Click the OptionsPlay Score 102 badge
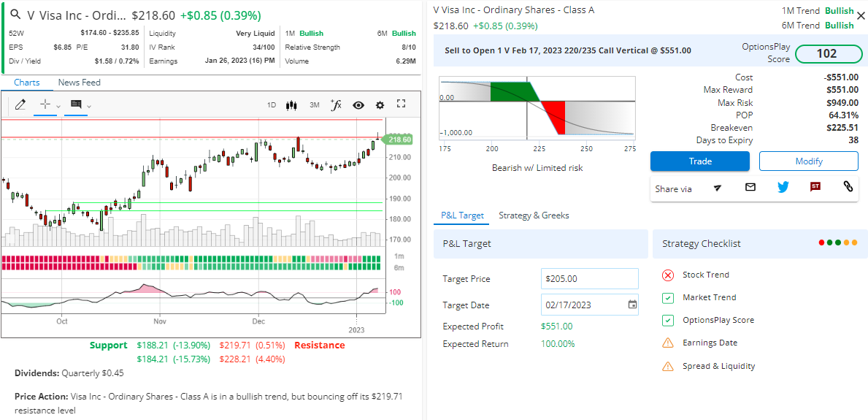The width and height of the screenshot is (868, 420). point(829,54)
